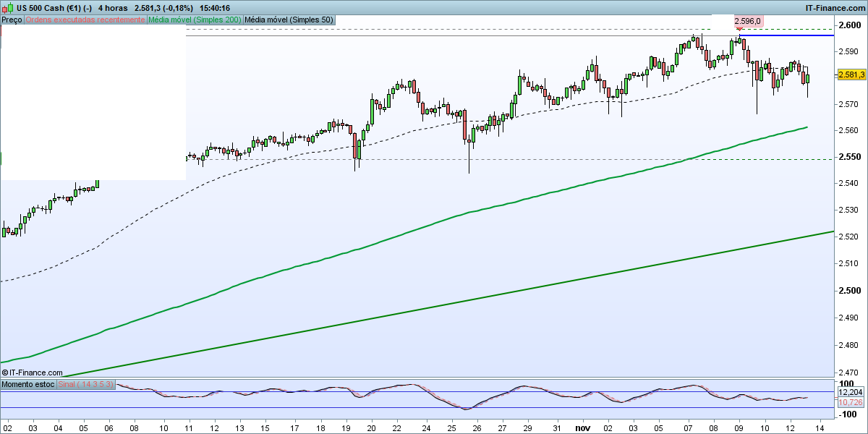The width and height of the screenshot is (868, 434).
Task: Click the yellow 2.581,3 current price tag
Action: coord(851,75)
